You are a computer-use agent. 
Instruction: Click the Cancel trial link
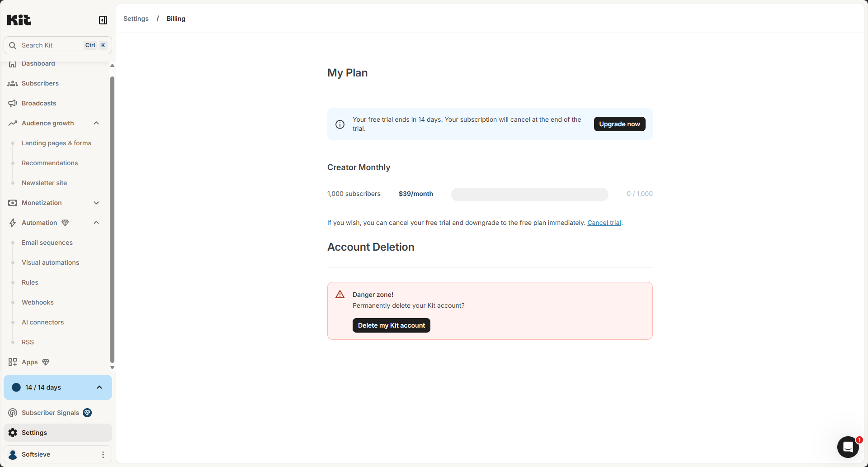pyautogui.click(x=604, y=223)
